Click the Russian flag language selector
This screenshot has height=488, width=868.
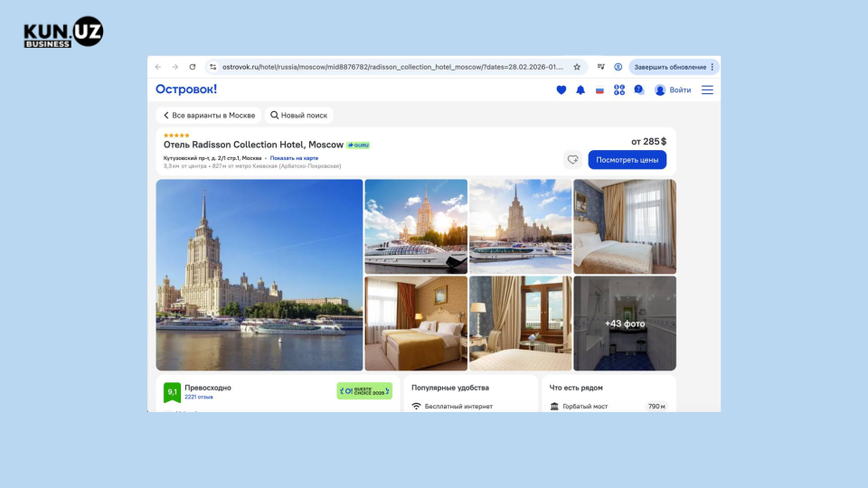click(x=599, y=90)
